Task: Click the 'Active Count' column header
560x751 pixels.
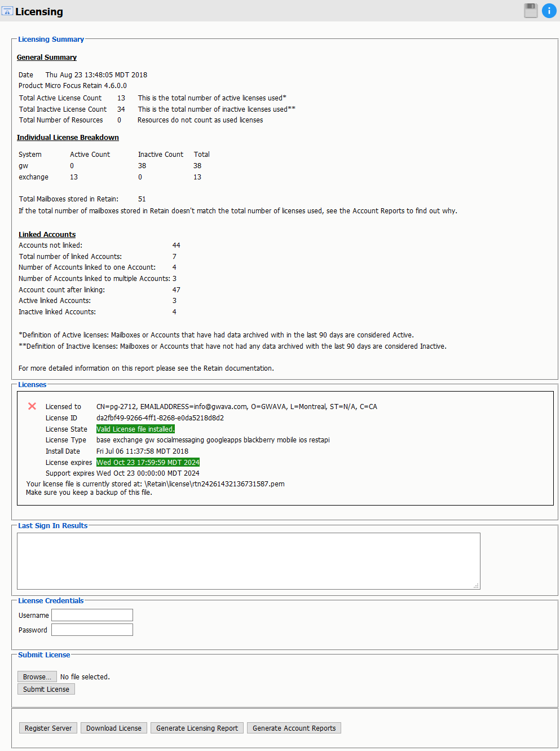Action: pos(90,155)
